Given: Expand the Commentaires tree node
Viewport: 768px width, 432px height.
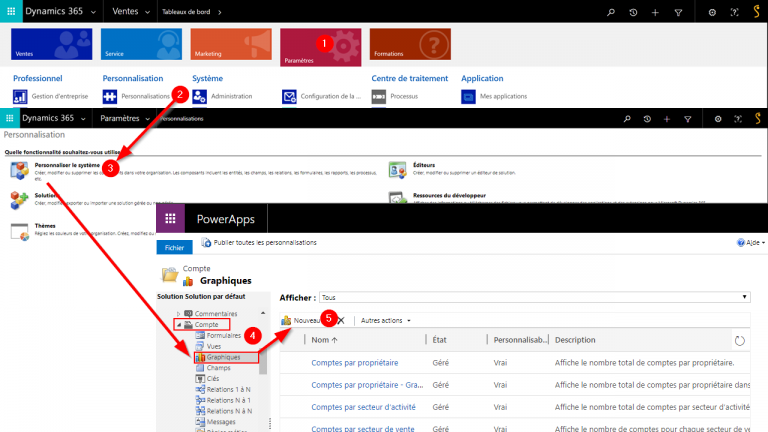Looking at the screenshot, I should click(178, 313).
